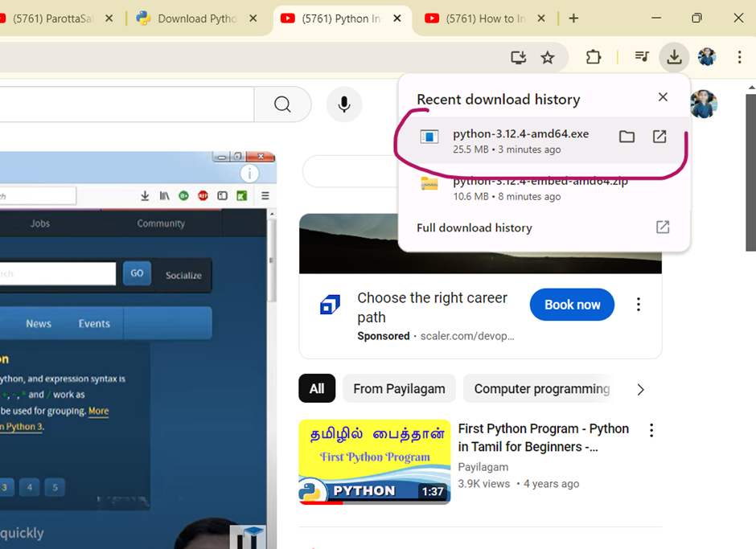
Task: Click the YouTube search input field
Action: pyautogui.click(x=126, y=104)
